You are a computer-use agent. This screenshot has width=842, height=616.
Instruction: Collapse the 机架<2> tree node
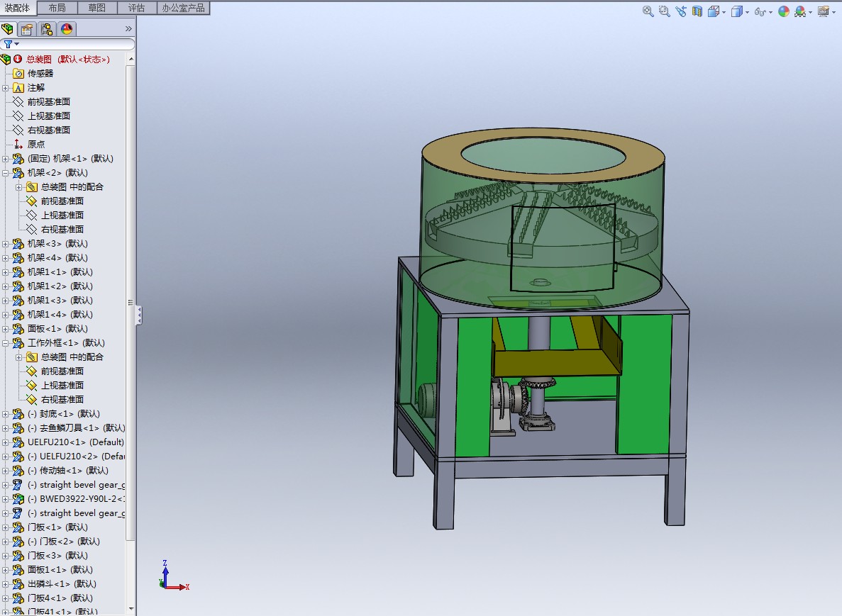pos(6,173)
